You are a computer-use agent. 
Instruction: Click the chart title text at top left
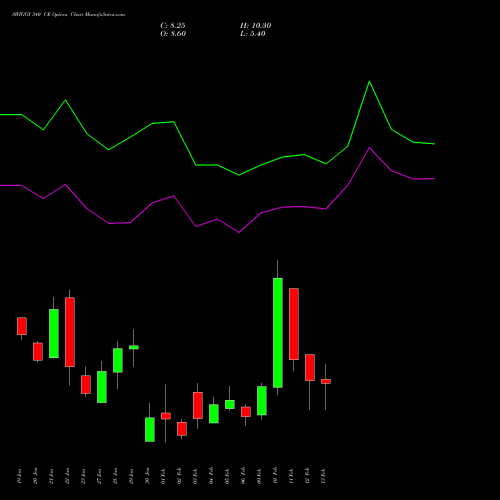(69, 15)
